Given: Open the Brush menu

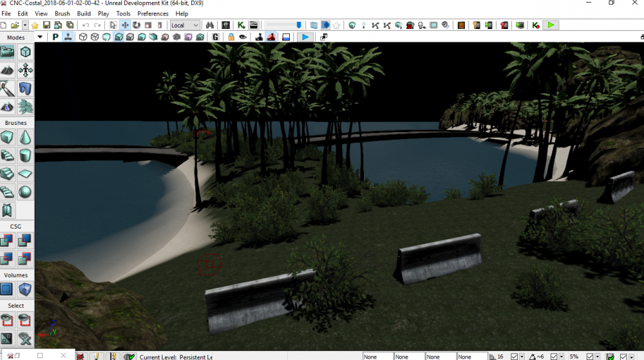Looking at the screenshot, I should pos(62,14).
